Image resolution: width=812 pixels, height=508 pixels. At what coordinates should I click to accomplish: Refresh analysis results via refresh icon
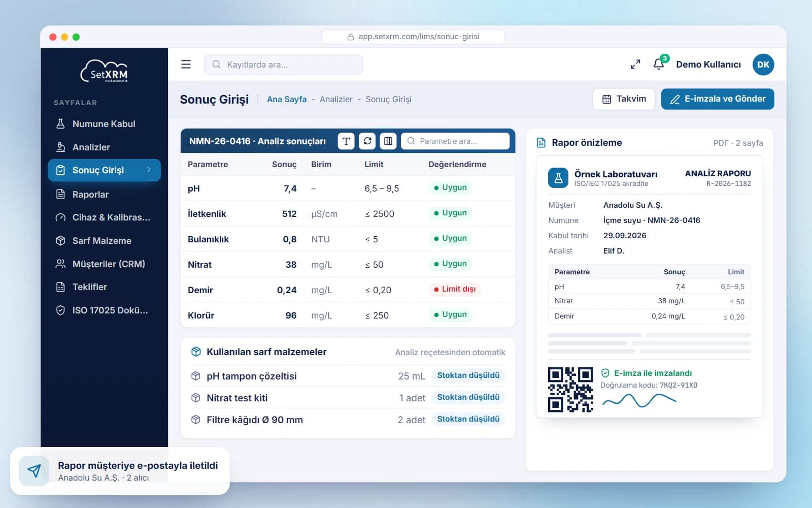tap(367, 141)
